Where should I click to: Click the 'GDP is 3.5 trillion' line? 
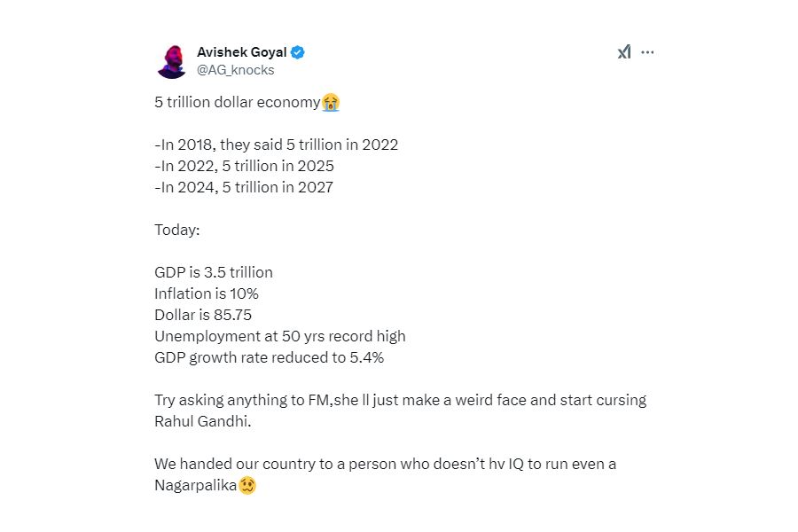pyautogui.click(x=214, y=272)
